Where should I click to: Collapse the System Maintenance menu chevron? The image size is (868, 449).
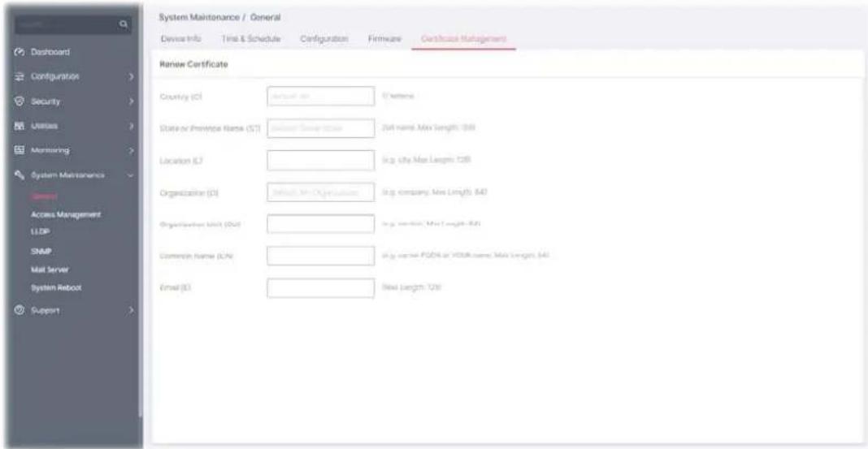[131, 175]
